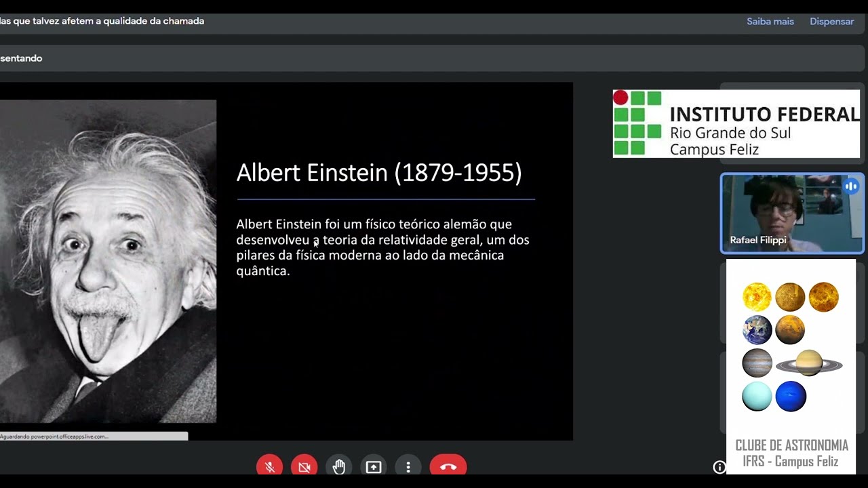Viewport: 868px width, 488px height.
Task: Click the Albert Einstein (1879-1955) slide title
Action: tap(379, 173)
